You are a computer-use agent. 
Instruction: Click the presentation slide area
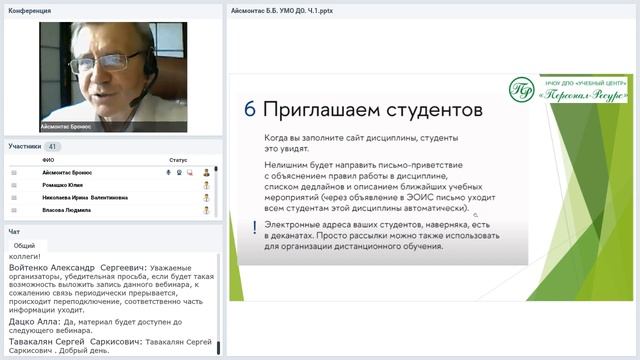[431, 187]
